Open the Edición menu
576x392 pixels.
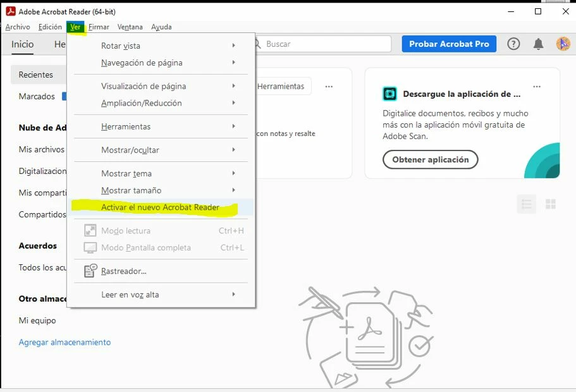pos(50,27)
